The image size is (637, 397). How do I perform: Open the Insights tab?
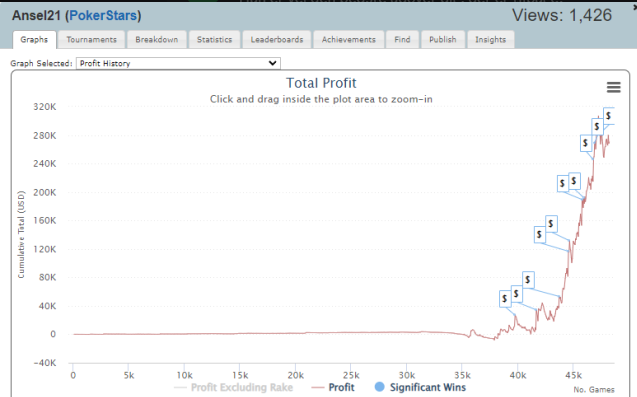[x=490, y=40]
